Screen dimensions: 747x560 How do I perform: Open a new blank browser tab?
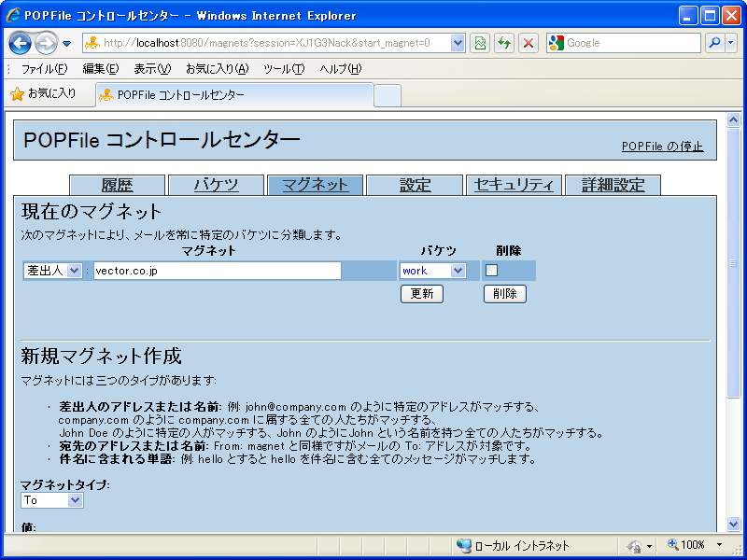pos(388,96)
